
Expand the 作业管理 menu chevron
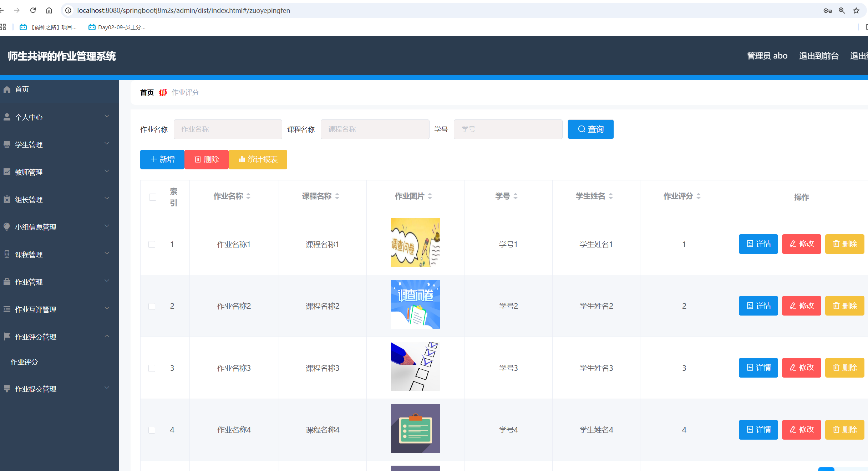(107, 281)
